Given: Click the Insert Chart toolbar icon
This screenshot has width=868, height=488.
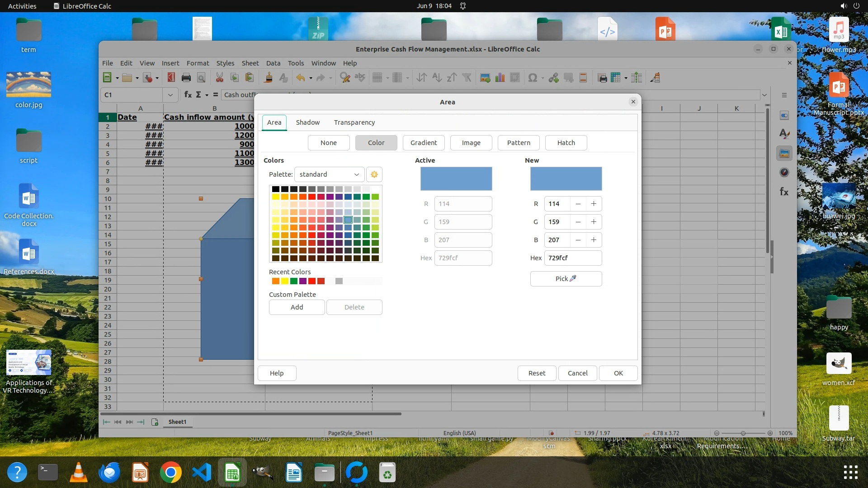Looking at the screenshot, I should pyautogui.click(x=500, y=78).
